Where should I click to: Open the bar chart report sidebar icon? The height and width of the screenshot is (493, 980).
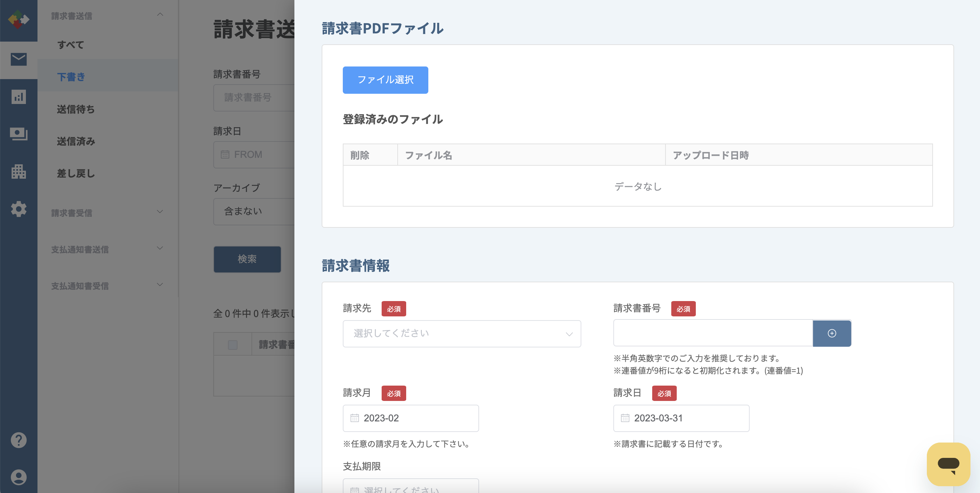click(19, 97)
